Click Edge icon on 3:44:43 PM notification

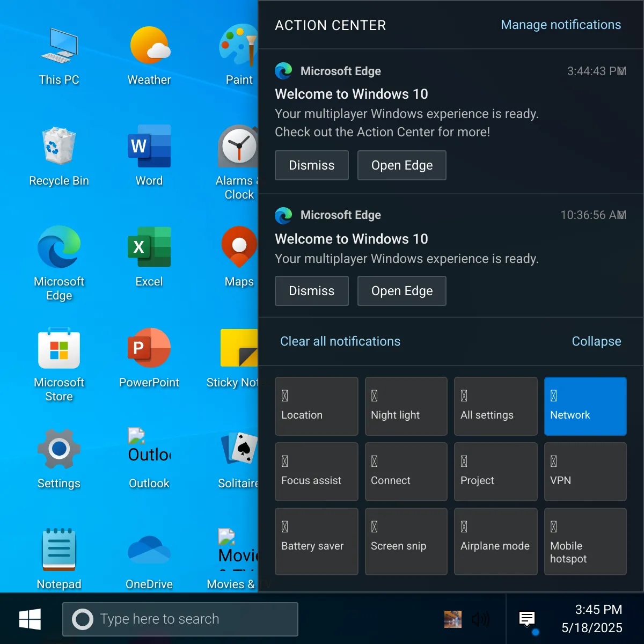(283, 71)
